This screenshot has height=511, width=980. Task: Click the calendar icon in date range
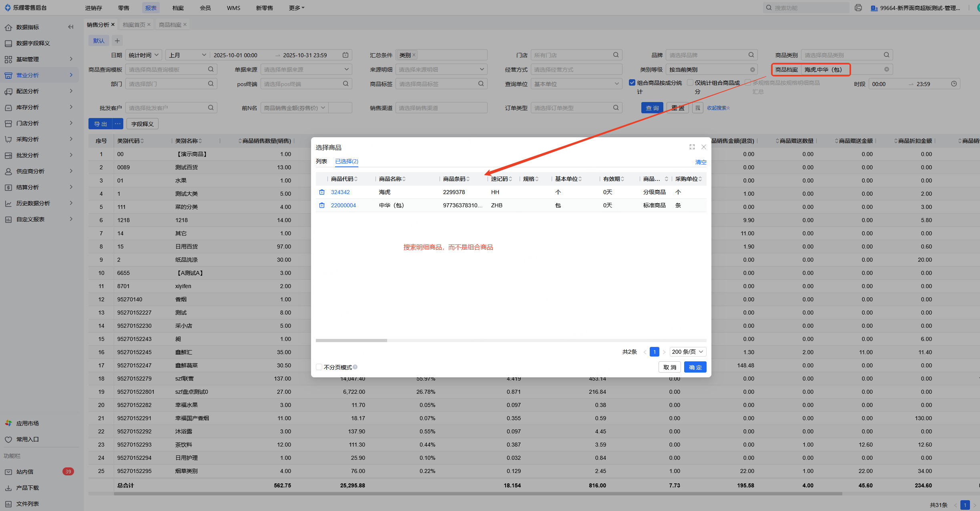pyautogui.click(x=345, y=55)
